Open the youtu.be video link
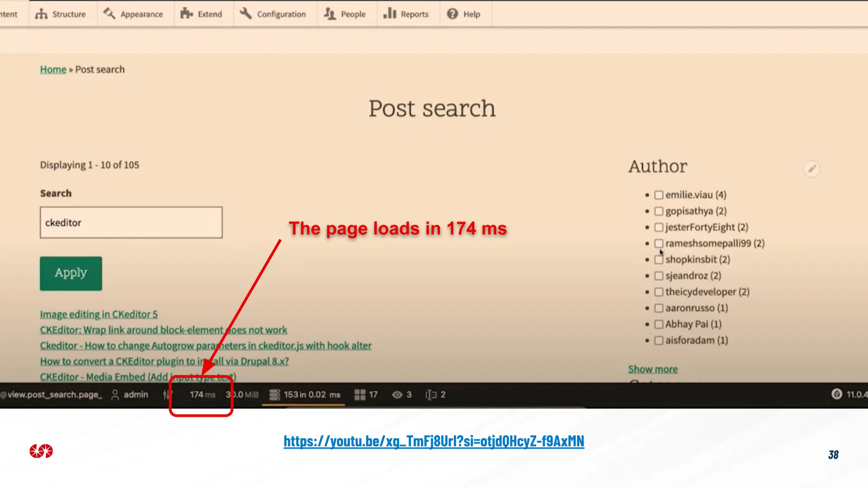Screen dimensions: 868x488 pos(434,441)
